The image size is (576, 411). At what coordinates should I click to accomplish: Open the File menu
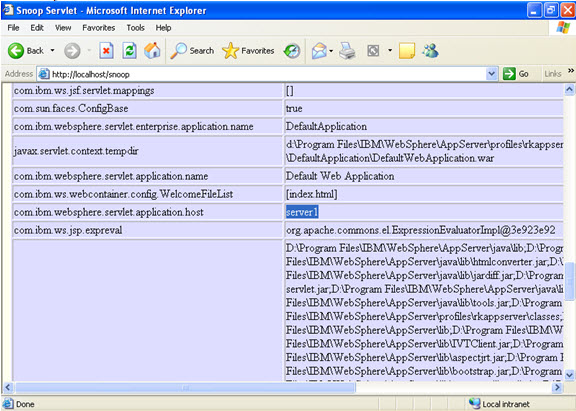[13, 28]
